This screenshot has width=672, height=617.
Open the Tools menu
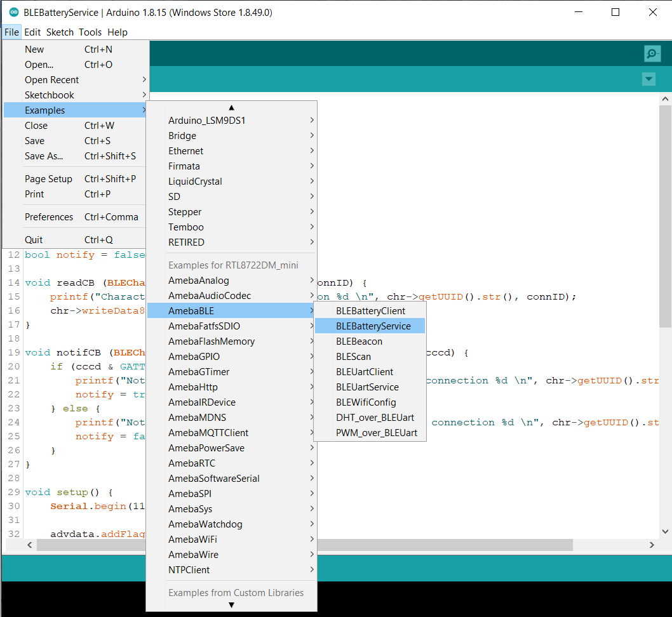(x=90, y=32)
